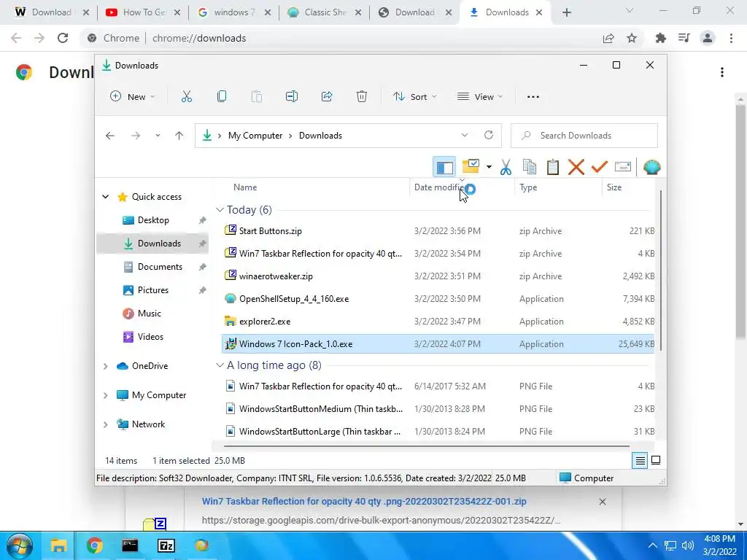Click the orange checkmark Properties icon
The image size is (747, 560).
click(x=600, y=167)
